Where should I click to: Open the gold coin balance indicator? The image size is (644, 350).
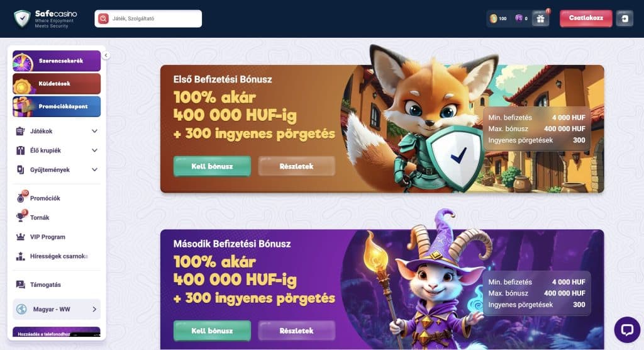[x=498, y=18]
